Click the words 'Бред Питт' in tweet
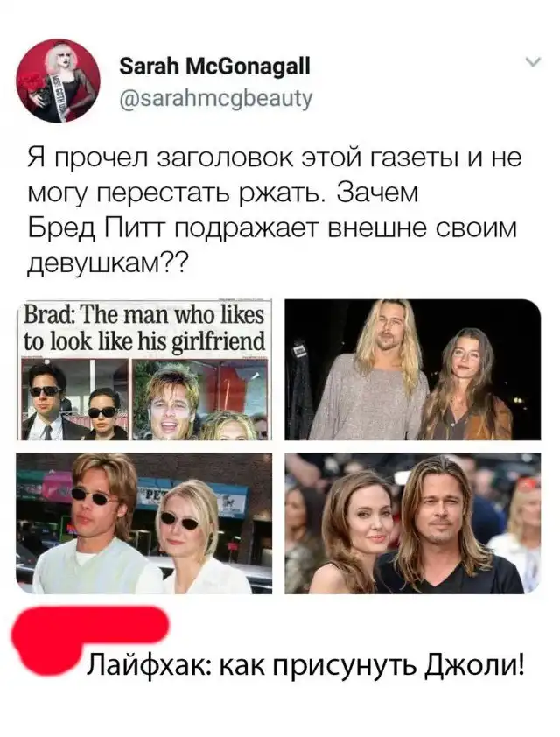The width and height of the screenshot is (560, 737). 97,228
